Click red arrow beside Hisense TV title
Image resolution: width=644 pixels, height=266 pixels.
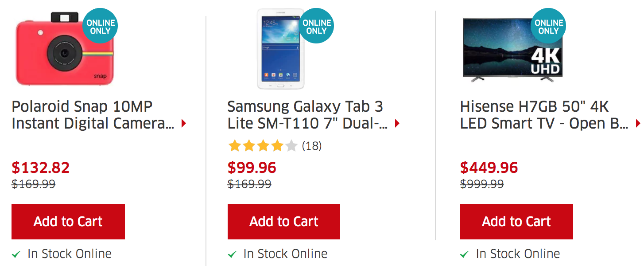coord(638,124)
